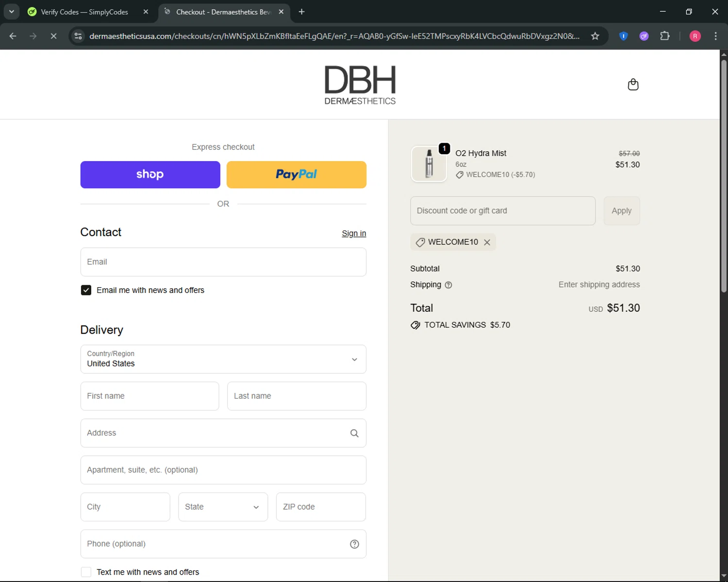
Task: Click the DBH Dermaesthetics logo
Action: (360, 85)
